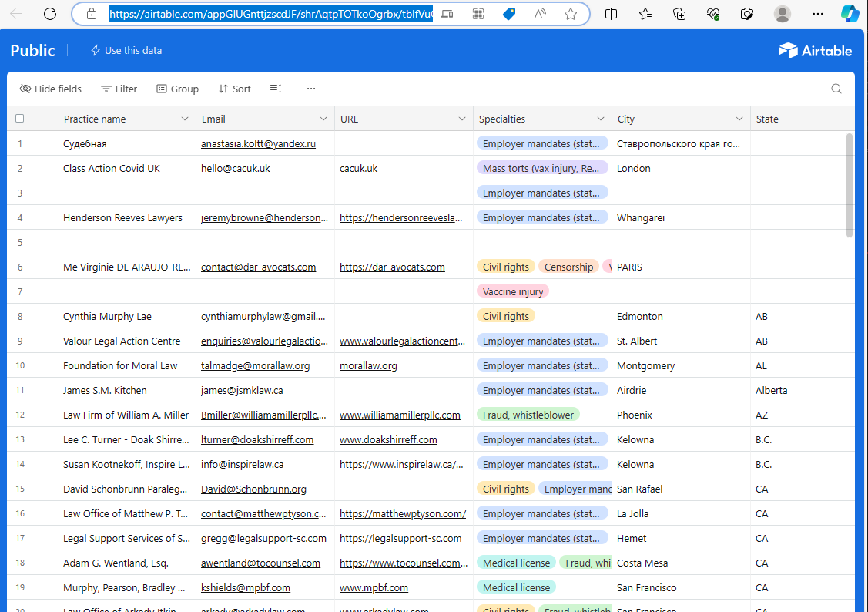This screenshot has height=612, width=868.
Task: Select the Mass torts tag for Class Action Covid UK
Action: tap(542, 168)
